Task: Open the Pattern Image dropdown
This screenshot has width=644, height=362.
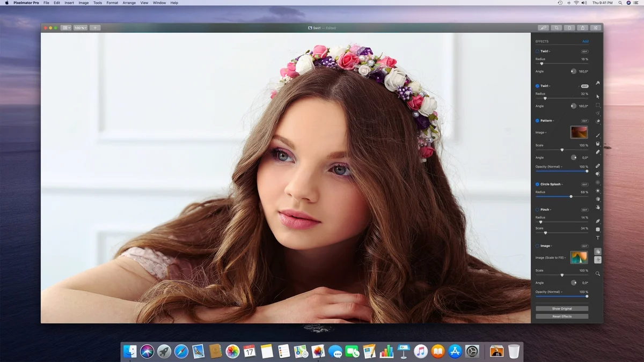Action: 541,132
